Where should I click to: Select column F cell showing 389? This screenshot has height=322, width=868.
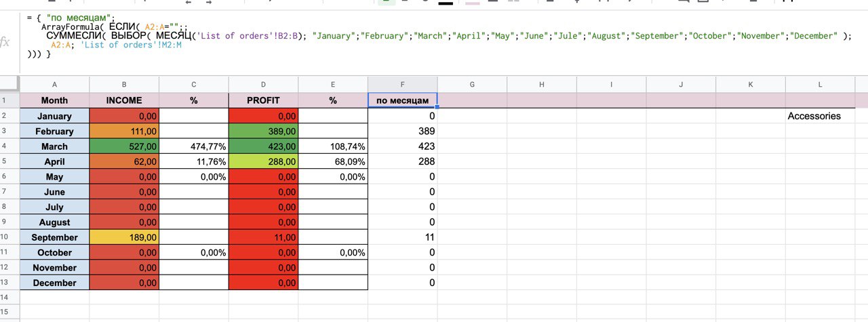[x=403, y=131]
